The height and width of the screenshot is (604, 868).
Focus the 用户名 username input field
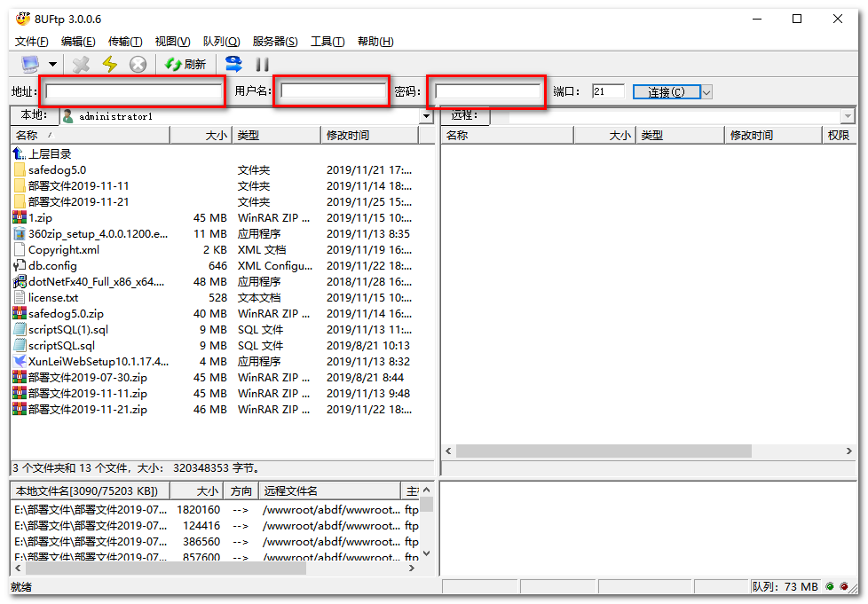333,91
